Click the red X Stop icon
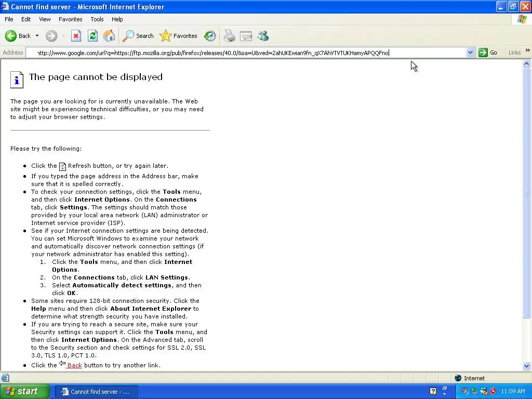The image size is (532, 399). coord(76,36)
